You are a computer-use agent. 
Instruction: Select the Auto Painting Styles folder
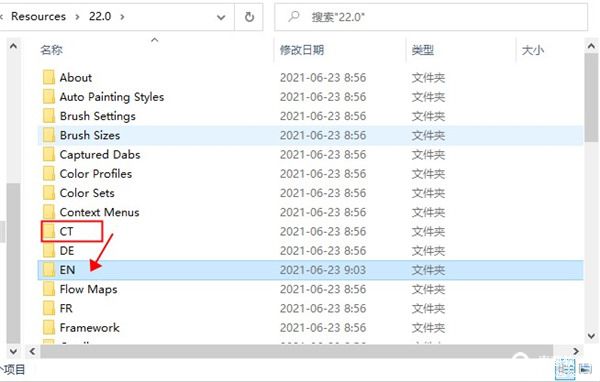(111, 97)
